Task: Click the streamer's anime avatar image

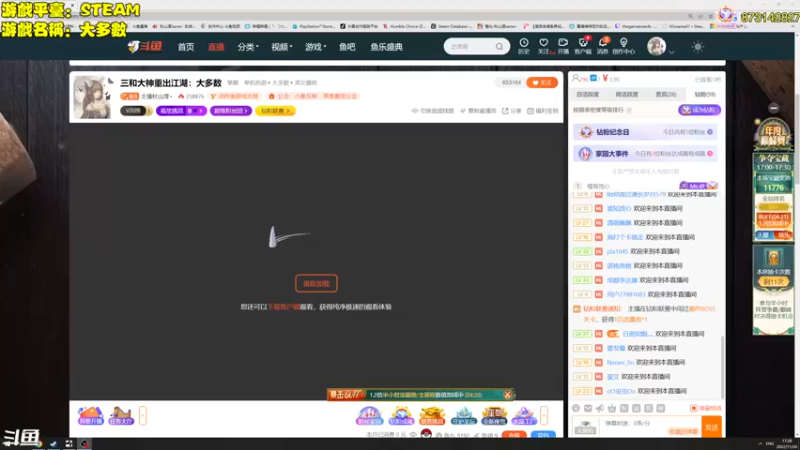Action: click(92, 97)
